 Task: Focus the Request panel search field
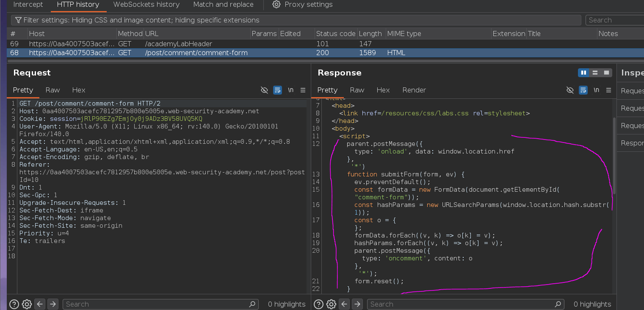160,304
